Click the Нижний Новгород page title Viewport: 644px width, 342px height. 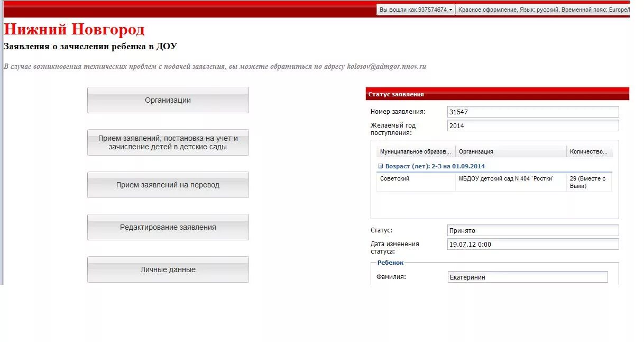(x=74, y=29)
